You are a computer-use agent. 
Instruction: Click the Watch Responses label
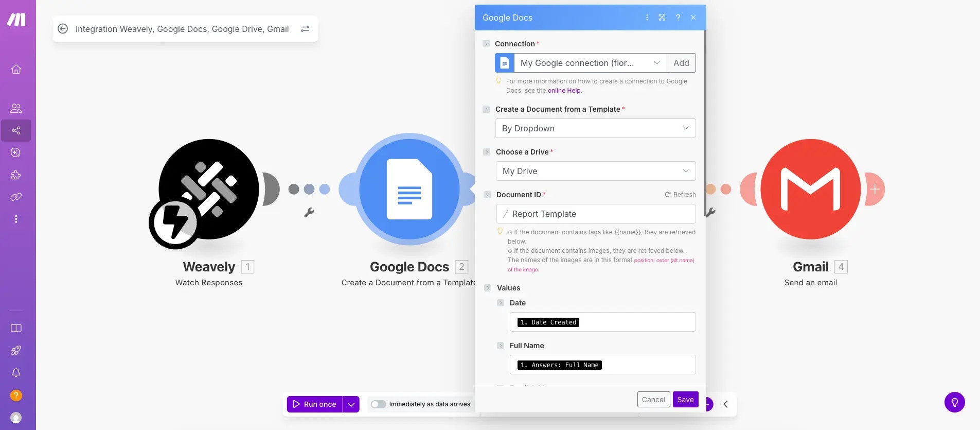(209, 283)
